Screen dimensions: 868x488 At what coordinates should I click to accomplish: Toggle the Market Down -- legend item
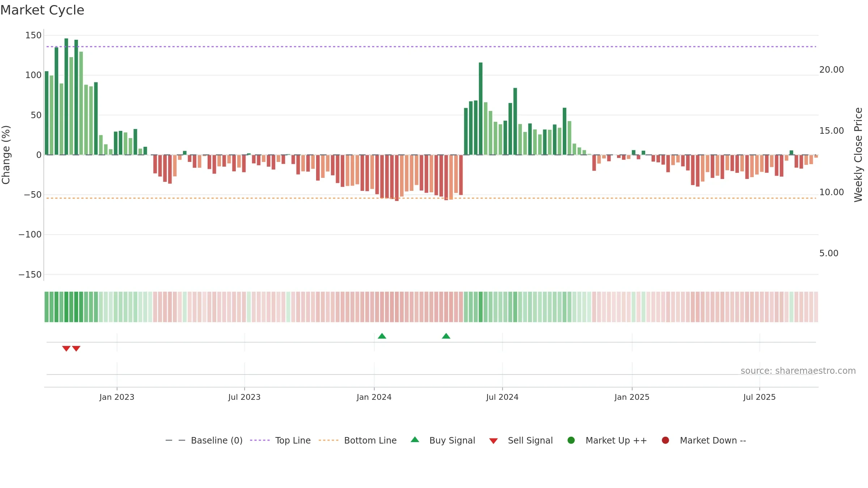(x=703, y=440)
